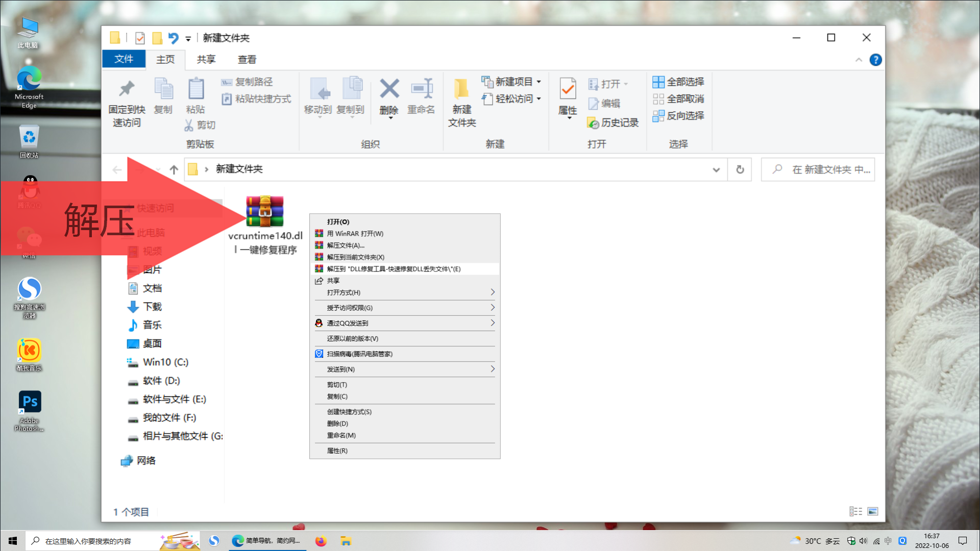This screenshot has height=551, width=980.
Task: Expand Open with (H) submenu
Action: 405,292
